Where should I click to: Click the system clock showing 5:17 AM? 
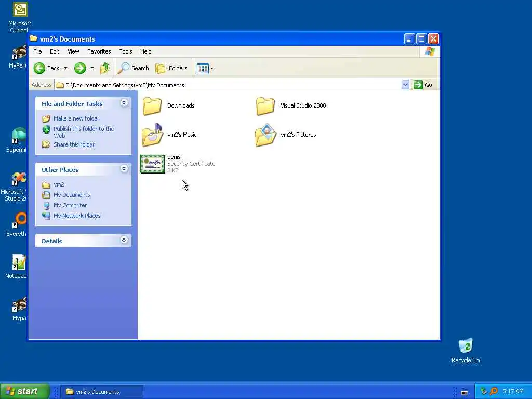513,392
